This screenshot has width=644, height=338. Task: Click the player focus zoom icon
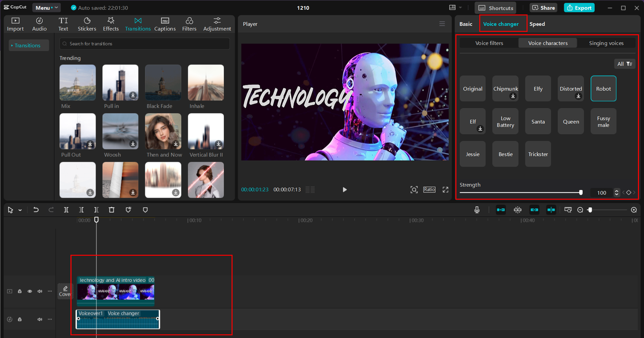(x=414, y=189)
